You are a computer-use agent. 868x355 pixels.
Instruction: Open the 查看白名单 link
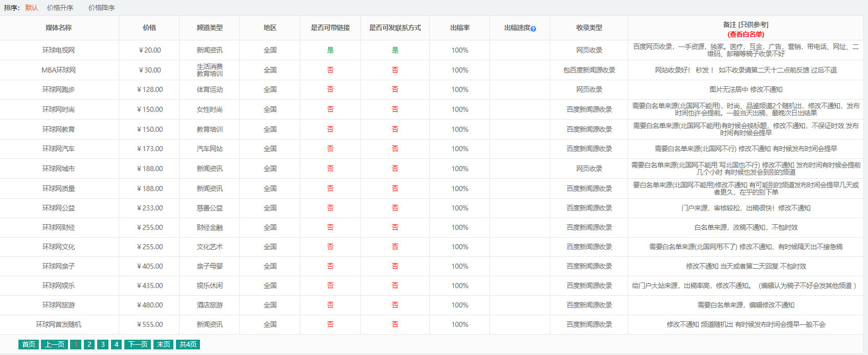click(x=745, y=34)
